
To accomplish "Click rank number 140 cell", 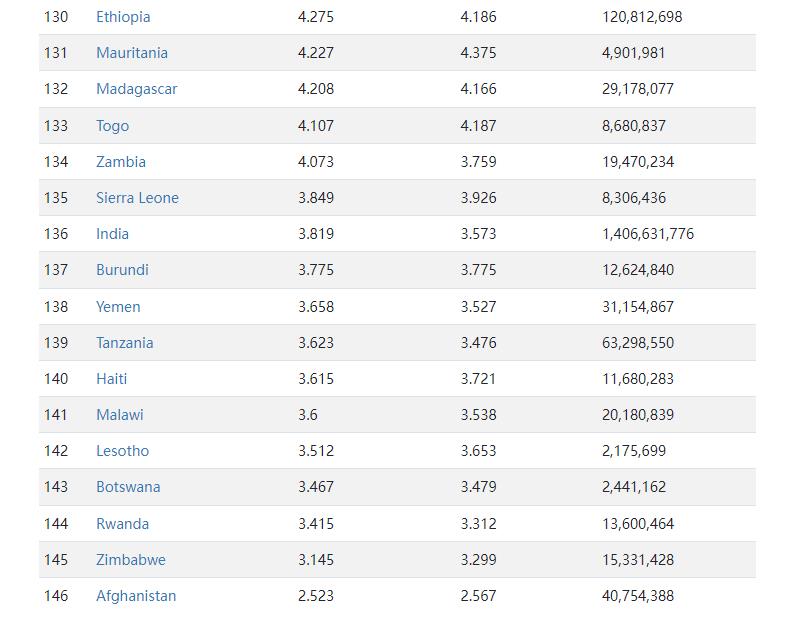I will click(x=56, y=379).
